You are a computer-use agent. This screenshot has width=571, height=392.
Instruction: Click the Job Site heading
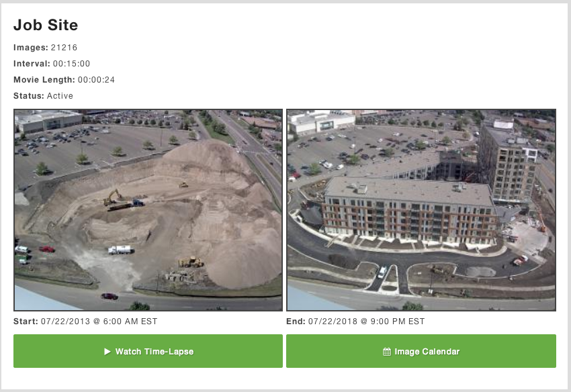46,25
